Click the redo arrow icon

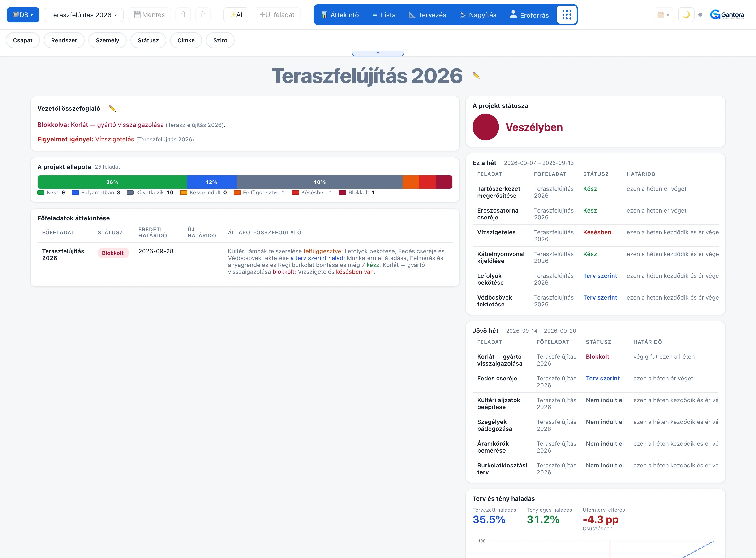(203, 15)
